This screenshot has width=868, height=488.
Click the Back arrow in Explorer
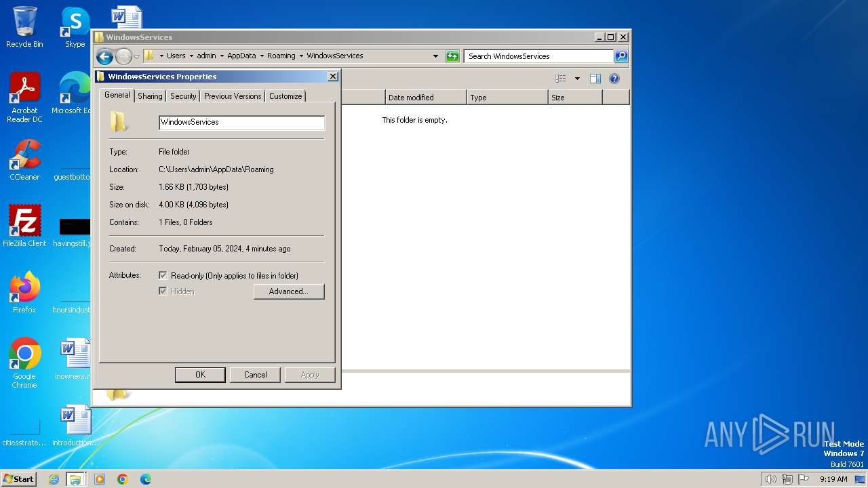coord(104,56)
